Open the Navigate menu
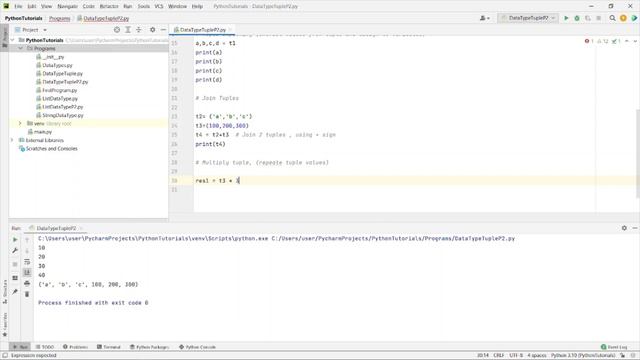The image size is (640, 360). pyautogui.click(x=67, y=7)
